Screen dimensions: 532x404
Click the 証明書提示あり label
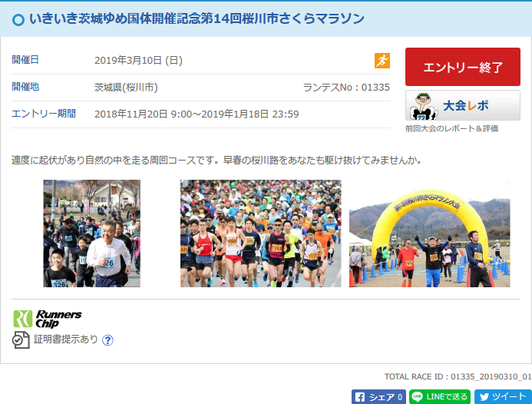click(66, 339)
